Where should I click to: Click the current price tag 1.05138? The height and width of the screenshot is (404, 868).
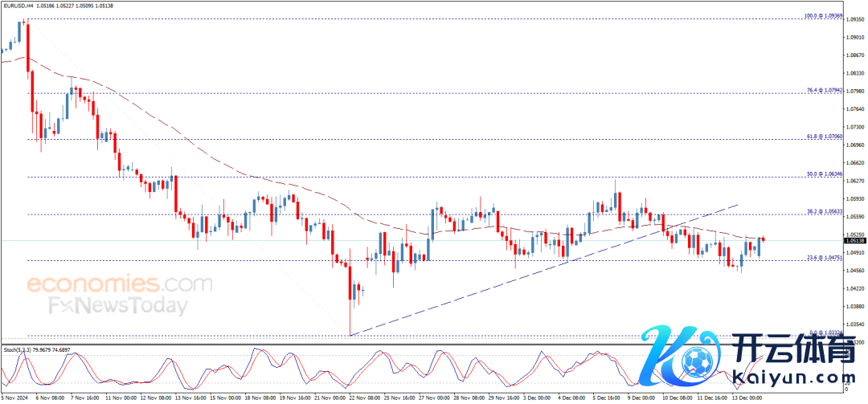[854, 240]
